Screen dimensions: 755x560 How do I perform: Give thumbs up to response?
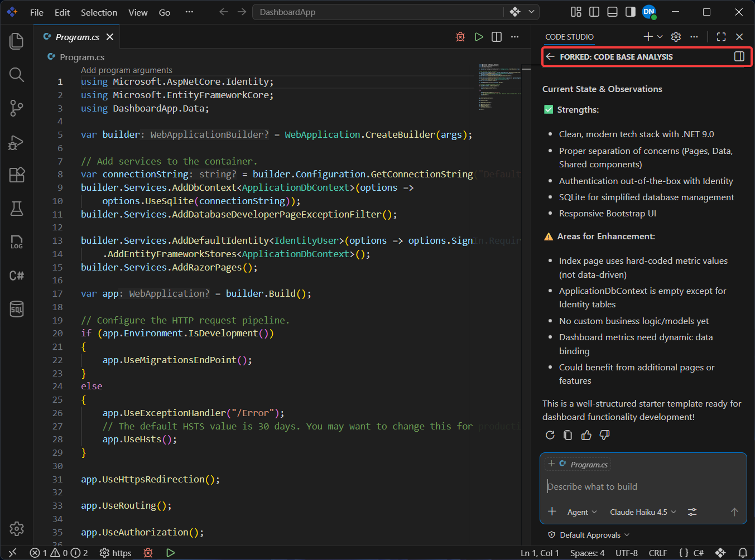(586, 435)
